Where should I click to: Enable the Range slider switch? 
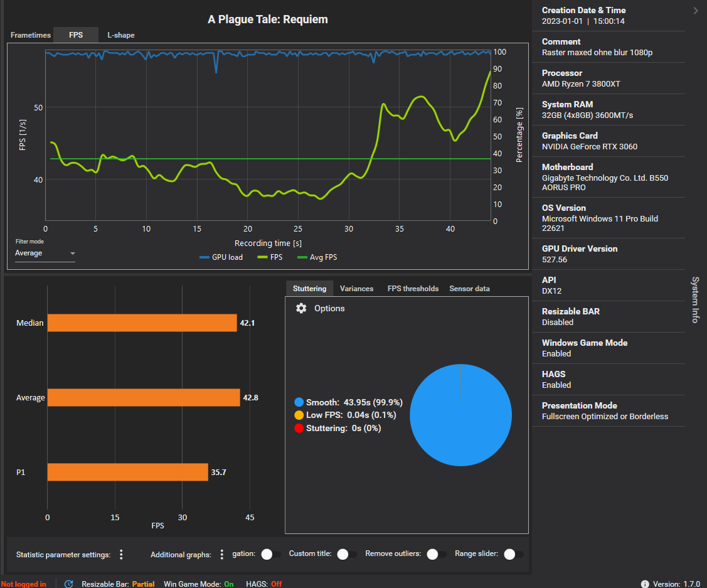[x=514, y=554]
